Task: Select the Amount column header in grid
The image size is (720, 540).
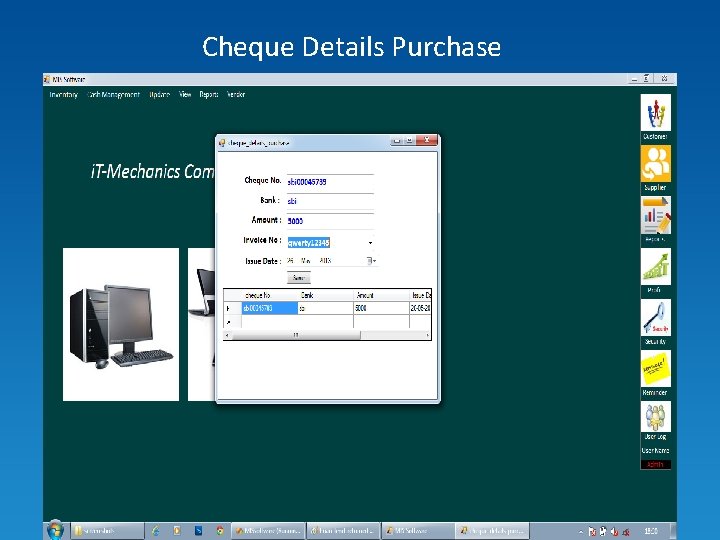Action: point(381,295)
